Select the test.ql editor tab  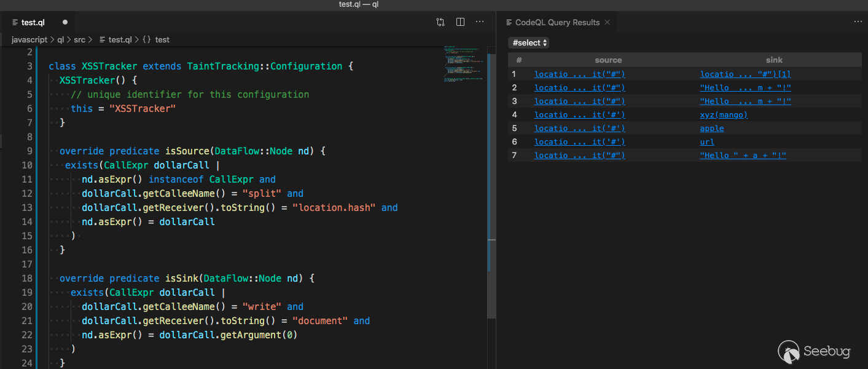tap(33, 23)
